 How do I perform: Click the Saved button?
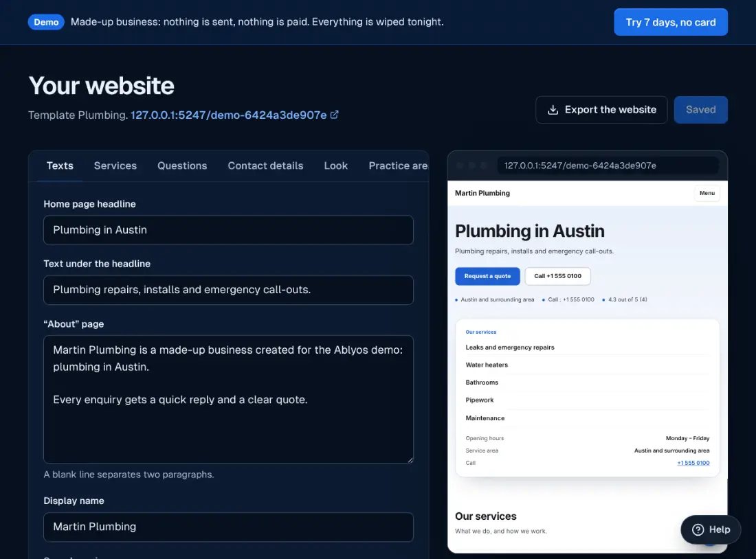pos(700,110)
